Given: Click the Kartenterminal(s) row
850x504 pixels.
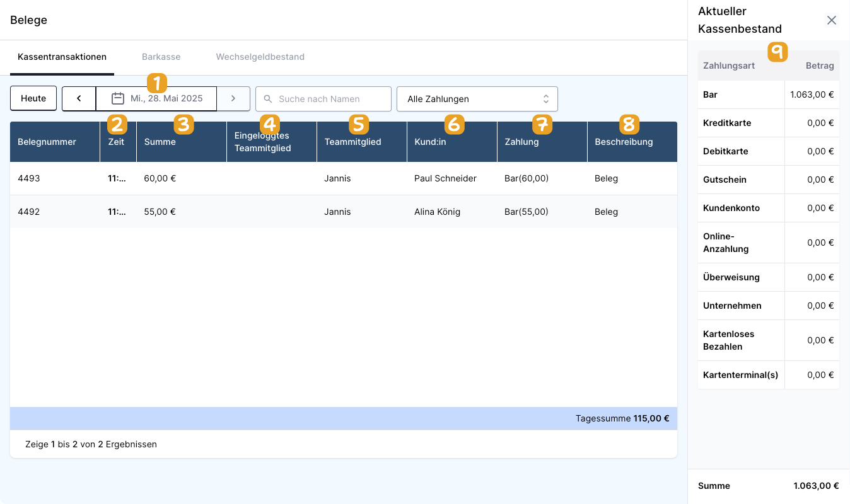Looking at the screenshot, I should (769, 375).
